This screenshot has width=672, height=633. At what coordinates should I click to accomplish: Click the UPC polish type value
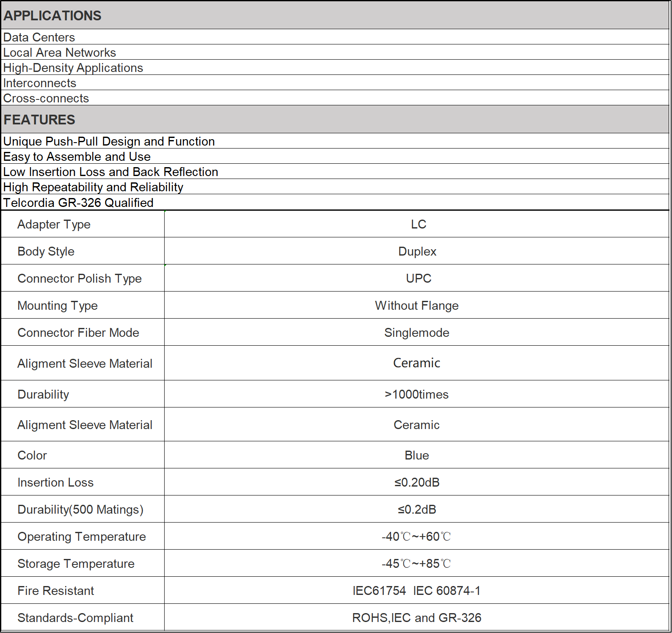pyautogui.click(x=419, y=278)
